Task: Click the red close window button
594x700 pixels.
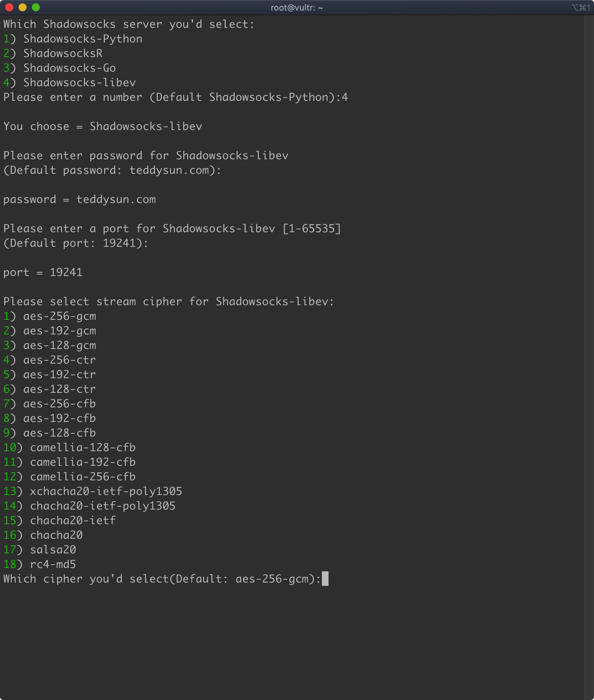Action: click(x=9, y=7)
